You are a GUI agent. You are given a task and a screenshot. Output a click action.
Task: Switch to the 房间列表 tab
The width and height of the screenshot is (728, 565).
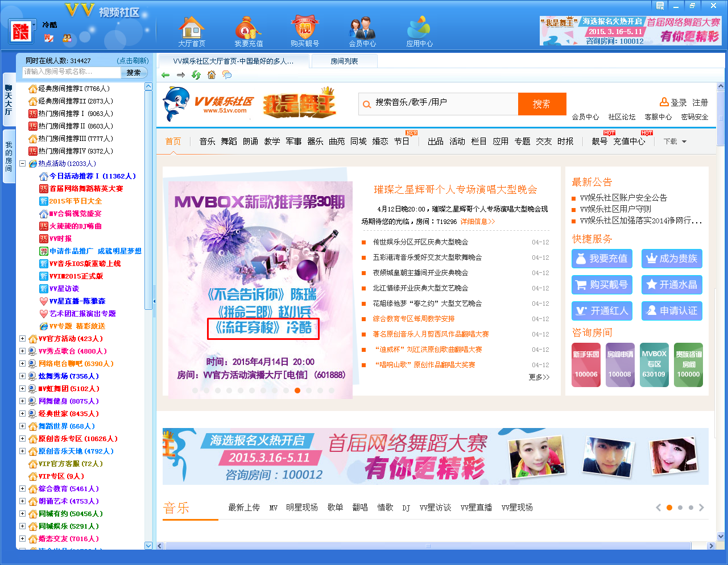(x=344, y=61)
